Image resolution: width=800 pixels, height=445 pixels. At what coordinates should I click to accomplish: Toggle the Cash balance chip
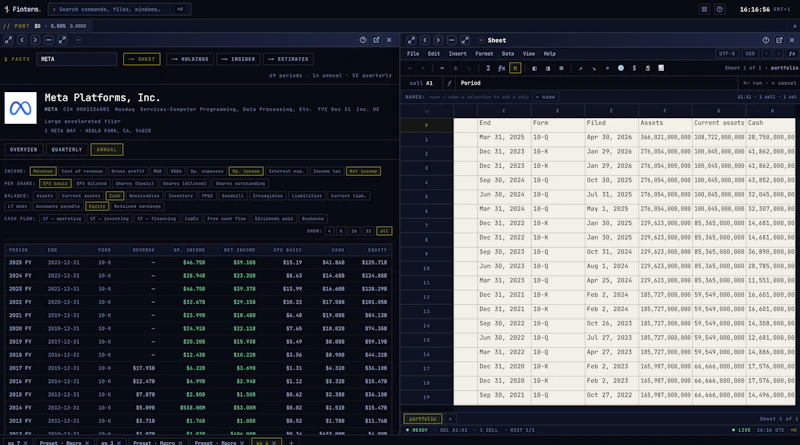115,195
